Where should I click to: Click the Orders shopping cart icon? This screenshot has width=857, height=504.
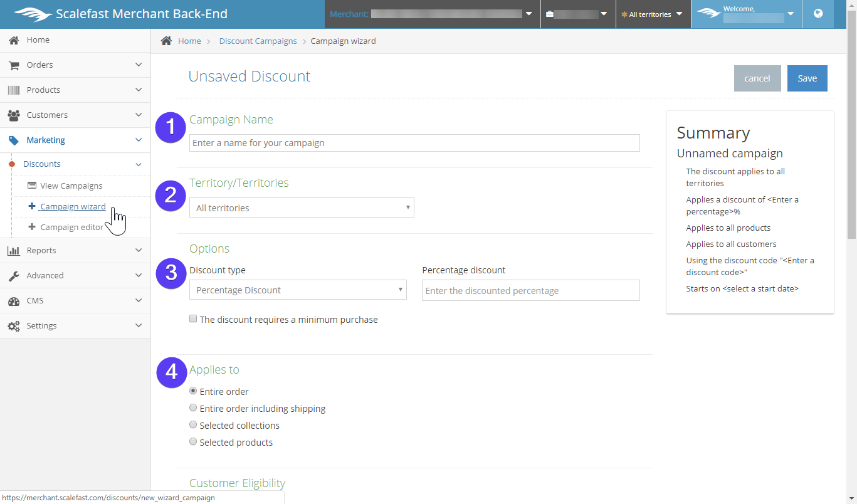[x=13, y=65]
